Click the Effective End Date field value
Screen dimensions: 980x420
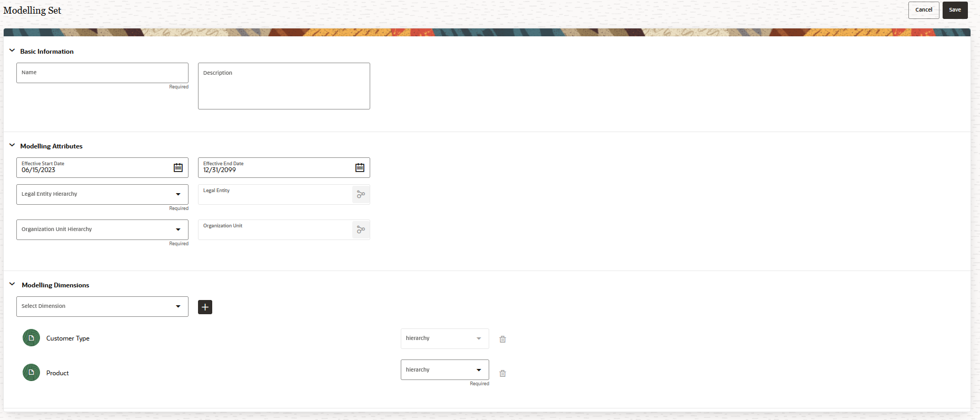click(220, 170)
